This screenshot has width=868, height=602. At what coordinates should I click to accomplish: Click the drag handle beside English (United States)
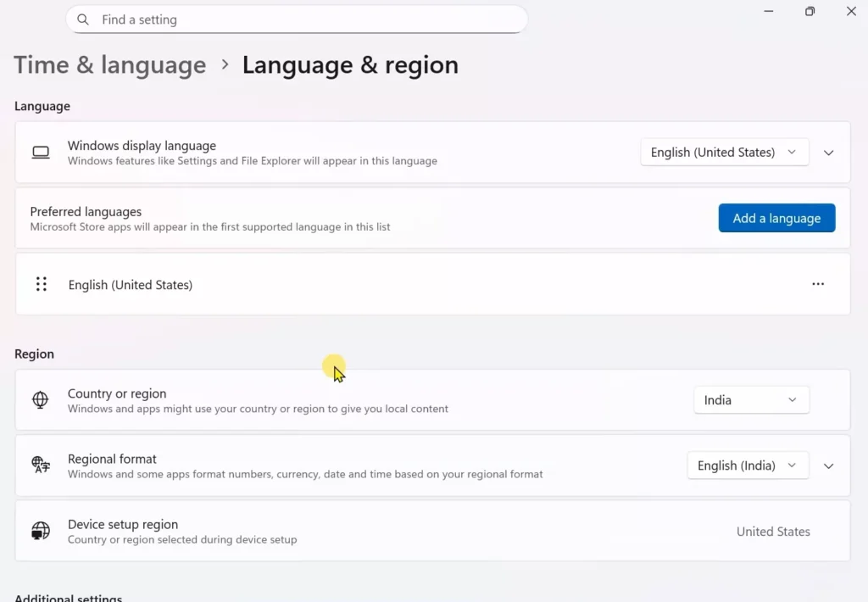pyautogui.click(x=41, y=284)
